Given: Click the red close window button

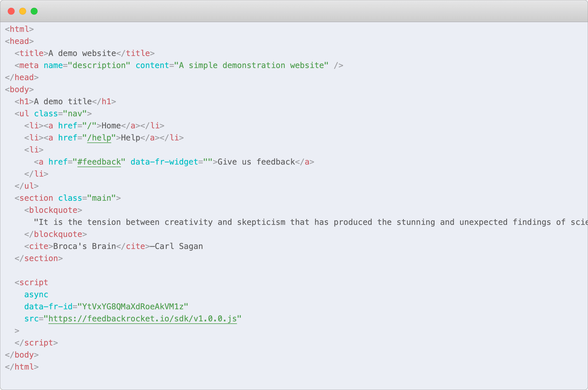Looking at the screenshot, I should 11,11.
